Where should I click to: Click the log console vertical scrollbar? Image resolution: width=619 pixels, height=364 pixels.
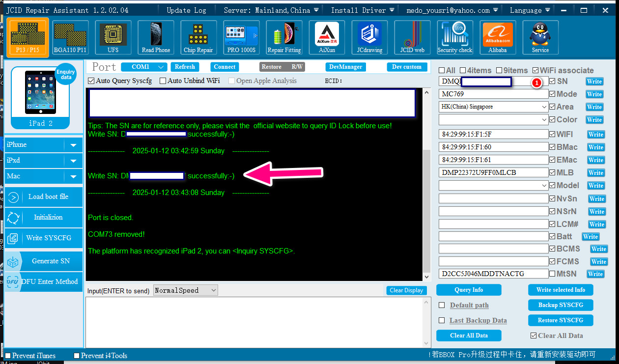coord(426,185)
